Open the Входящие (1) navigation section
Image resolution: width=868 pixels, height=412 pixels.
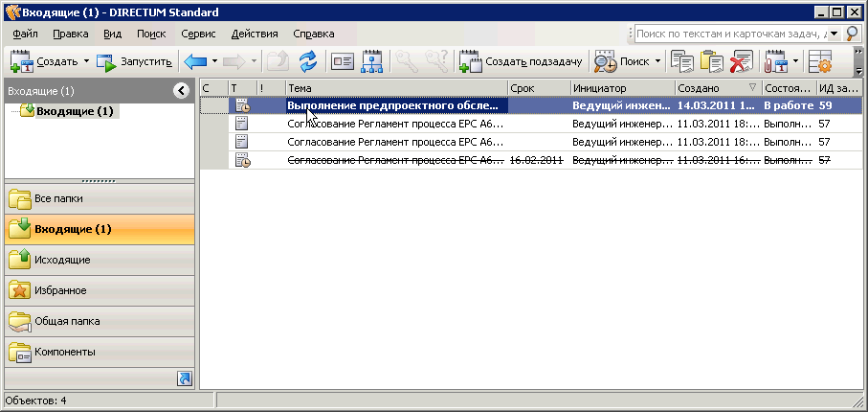[100, 229]
